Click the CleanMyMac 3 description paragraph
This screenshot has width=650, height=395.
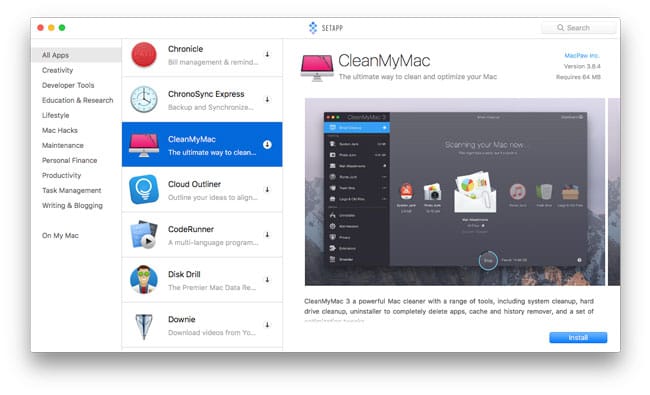coord(449,310)
